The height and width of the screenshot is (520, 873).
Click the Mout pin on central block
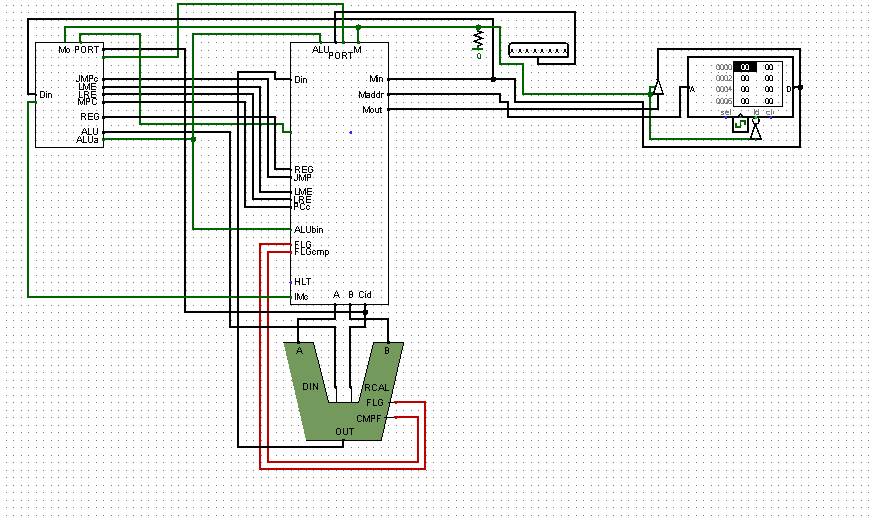point(372,110)
